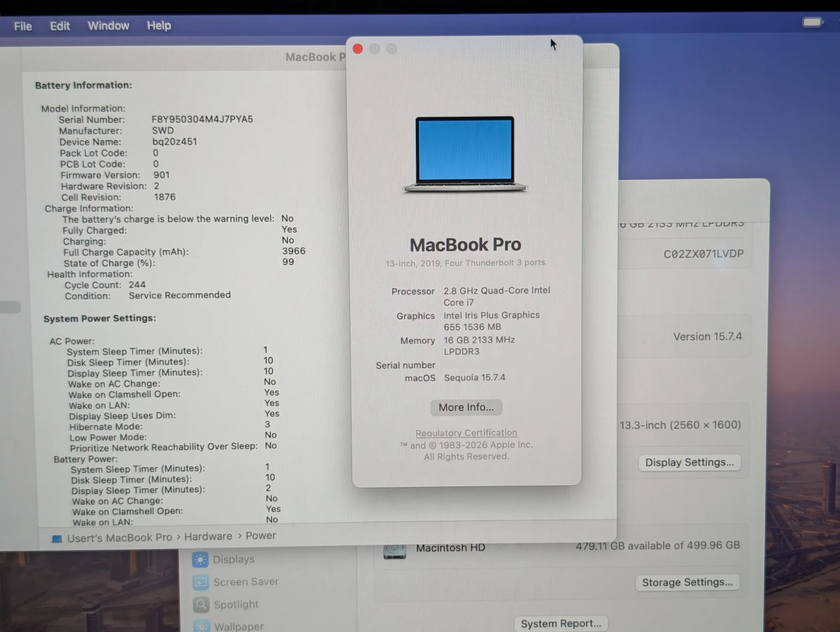Image resolution: width=840 pixels, height=632 pixels.
Task: Open the Edit menu
Action: point(60,26)
